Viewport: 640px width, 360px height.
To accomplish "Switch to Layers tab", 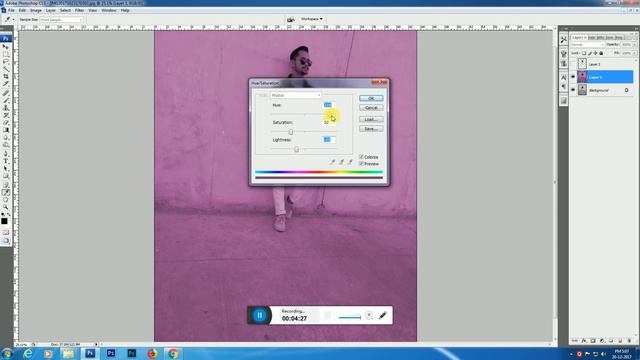I will pos(578,38).
